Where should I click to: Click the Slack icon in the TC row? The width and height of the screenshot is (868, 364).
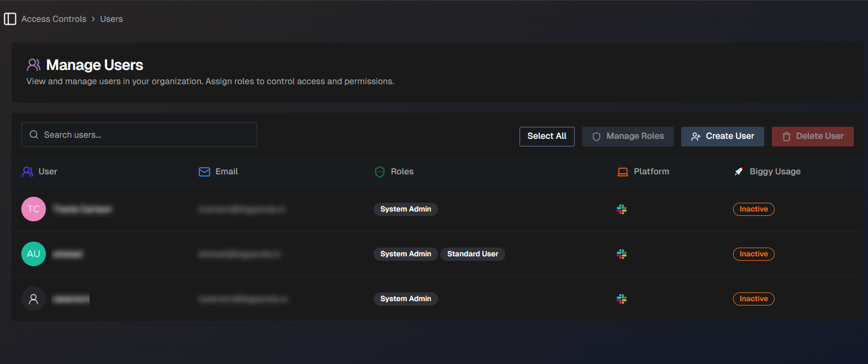coord(622,209)
